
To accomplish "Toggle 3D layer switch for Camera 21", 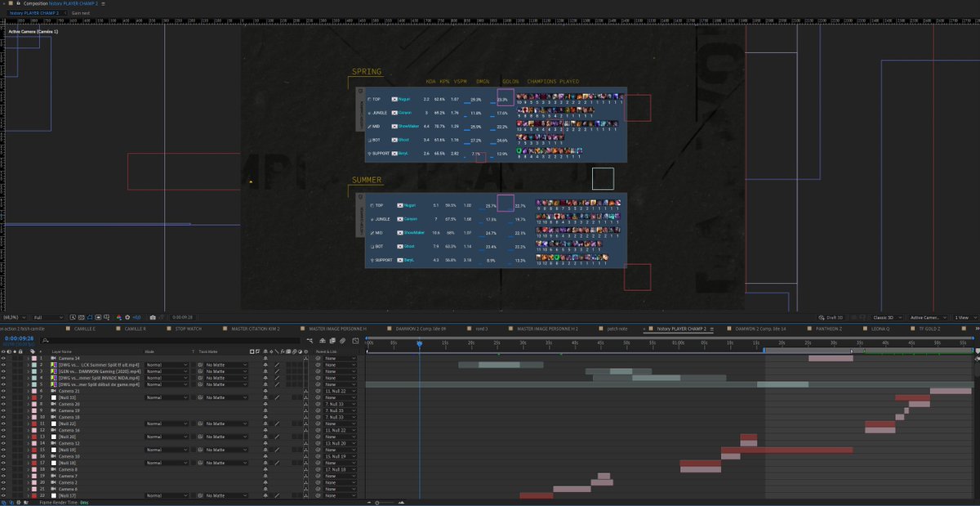I will 306,391.
